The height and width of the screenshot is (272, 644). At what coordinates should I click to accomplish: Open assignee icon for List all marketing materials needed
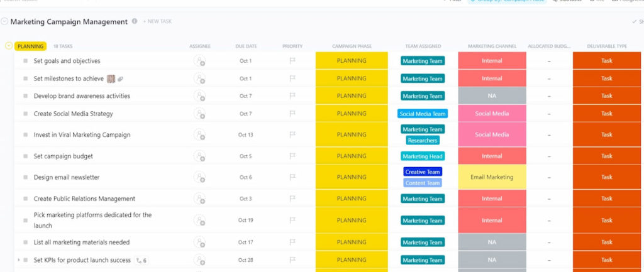[x=199, y=242]
